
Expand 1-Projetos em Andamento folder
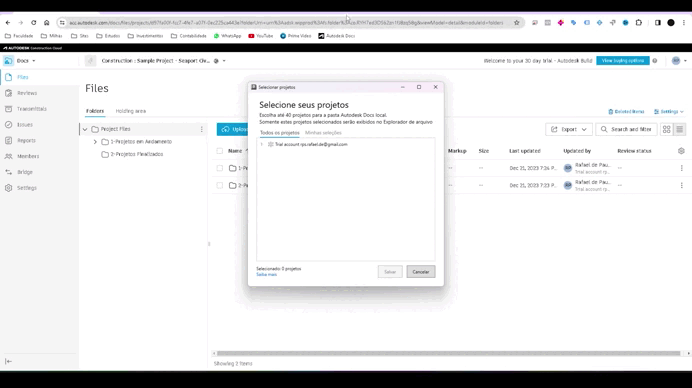pos(95,142)
